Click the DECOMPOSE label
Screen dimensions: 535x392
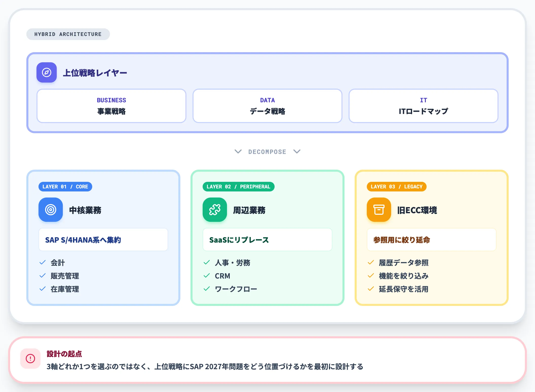click(x=267, y=152)
